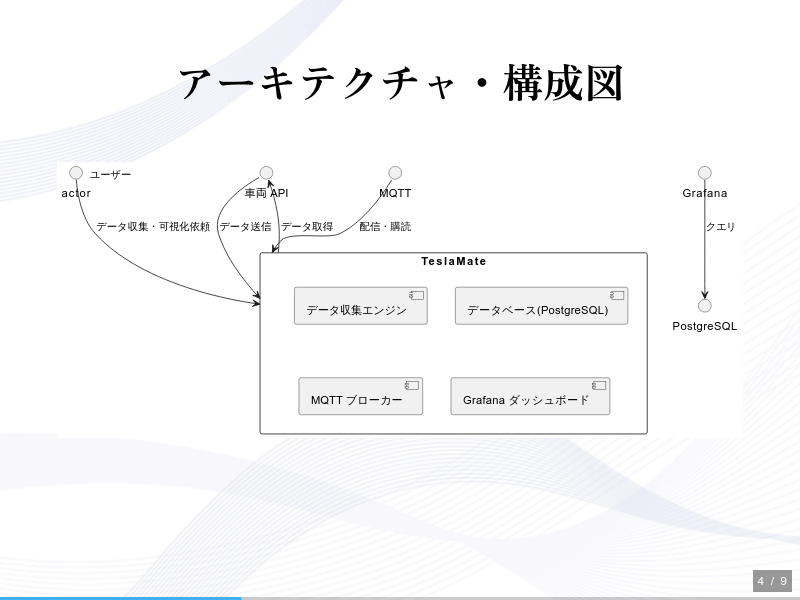This screenshot has height=600, width=800.
Task: Click the MQTT label under the circle
Action: [395, 193]
